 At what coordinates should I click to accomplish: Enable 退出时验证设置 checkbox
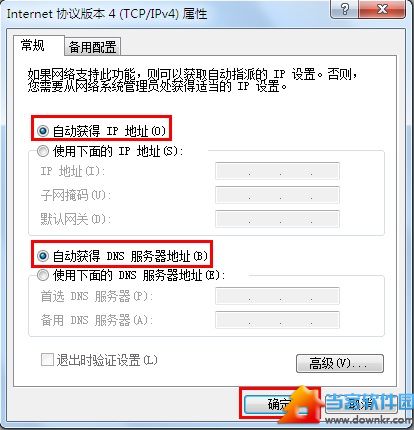tap(47, 360)
